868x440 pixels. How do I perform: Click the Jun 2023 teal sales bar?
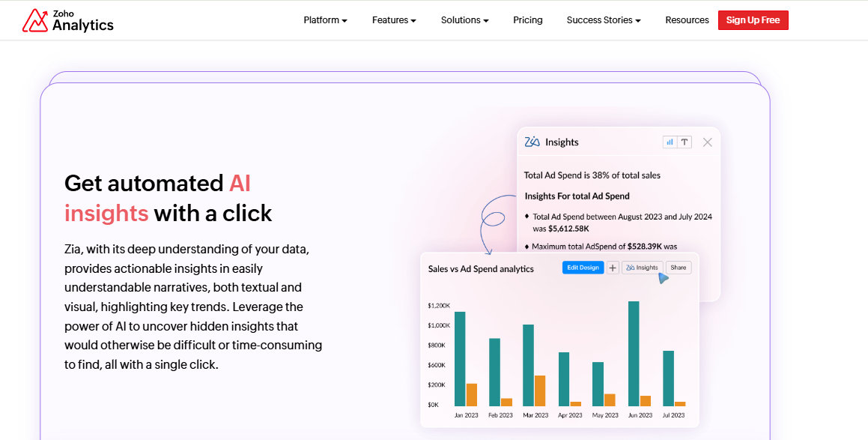pos(634,354)
